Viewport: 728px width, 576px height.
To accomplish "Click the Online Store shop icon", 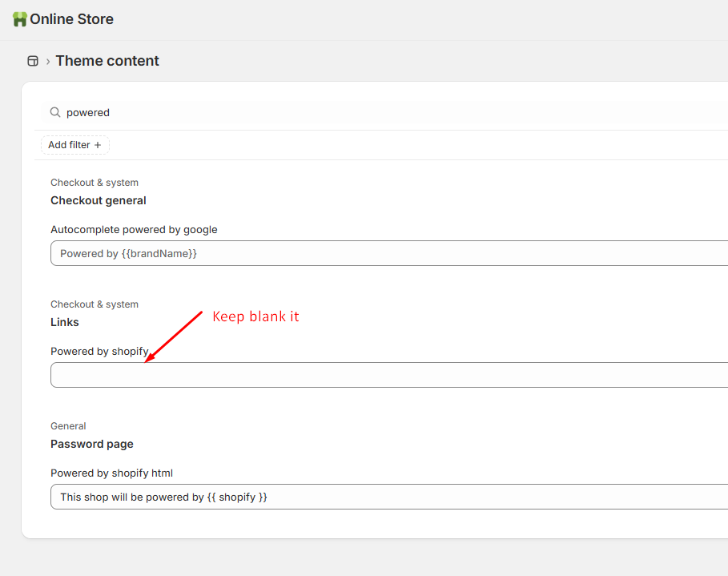I will pyautogui.click(x=19, y=19).
